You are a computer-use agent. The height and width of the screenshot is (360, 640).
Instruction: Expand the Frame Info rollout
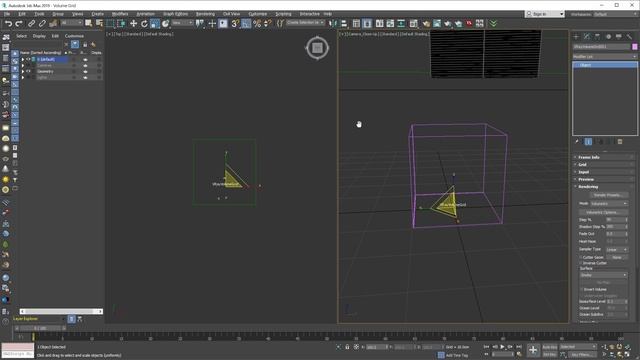604,157
